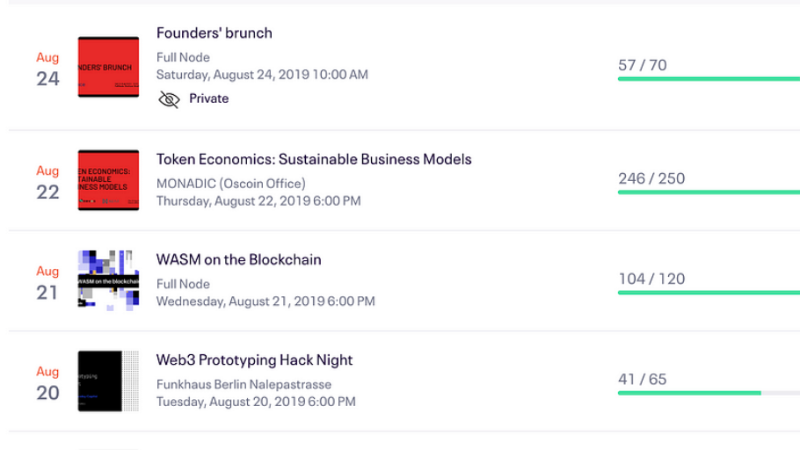
Task: Open the Web3 Prototyping Hack Night thumbnail
Action: [x=108, y=381]
